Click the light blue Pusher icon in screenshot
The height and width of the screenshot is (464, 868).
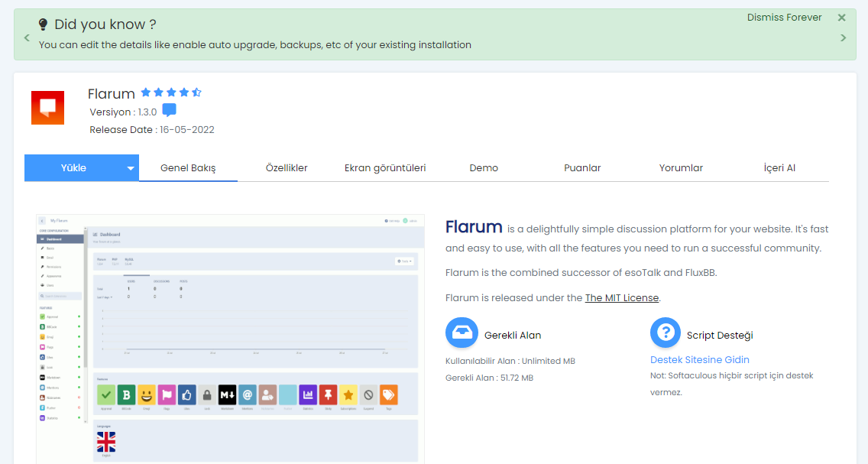pyautogui.click(x=288, y=394)
